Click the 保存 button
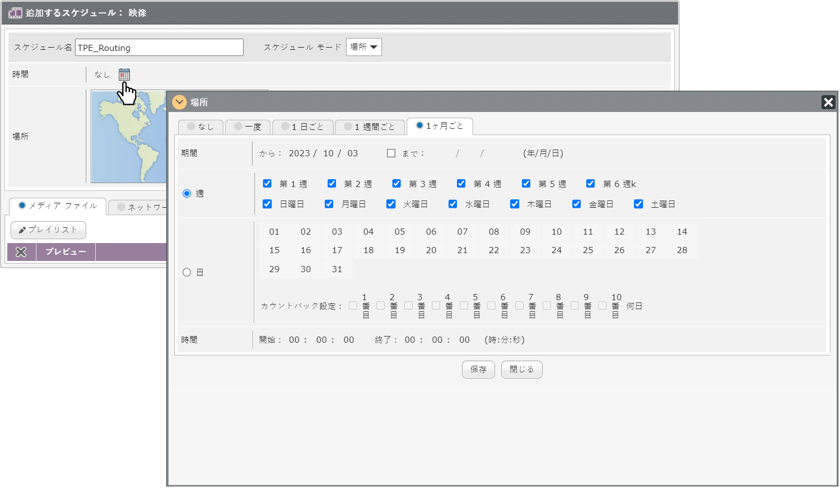Viewport: 840px width, 504px height. coord(478,370)
